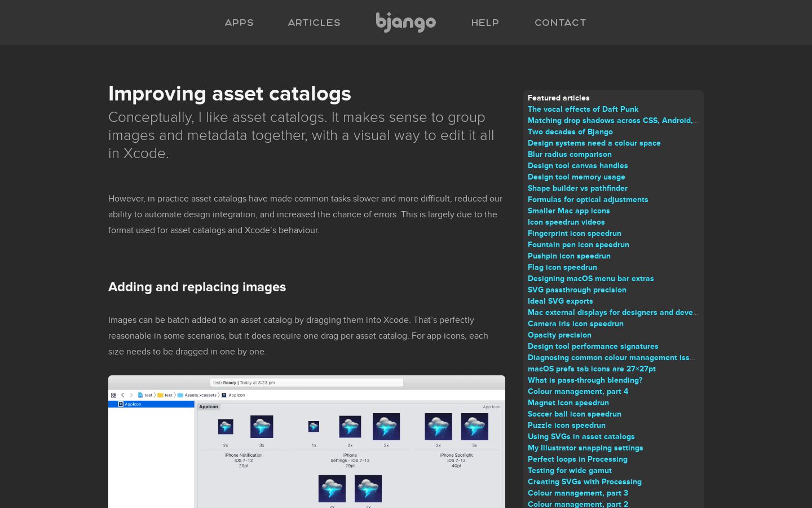Open 'Icon speedrun videos' link
Viewport: 812px width, 508px height.
(566, 222)
